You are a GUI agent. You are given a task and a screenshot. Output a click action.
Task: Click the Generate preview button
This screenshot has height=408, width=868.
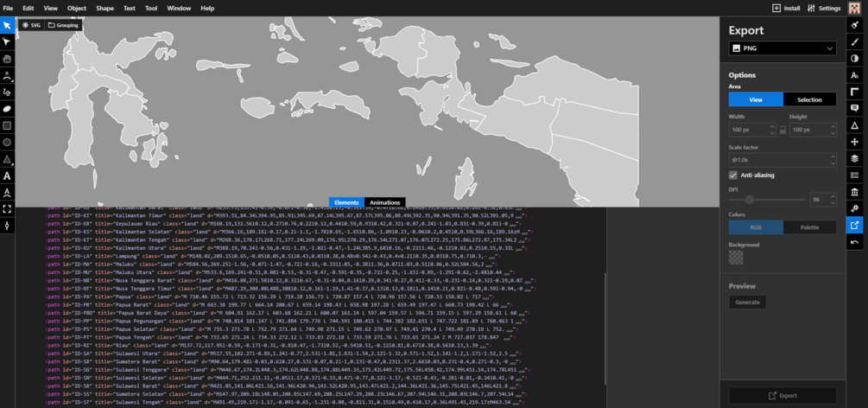tap(747, 303)
